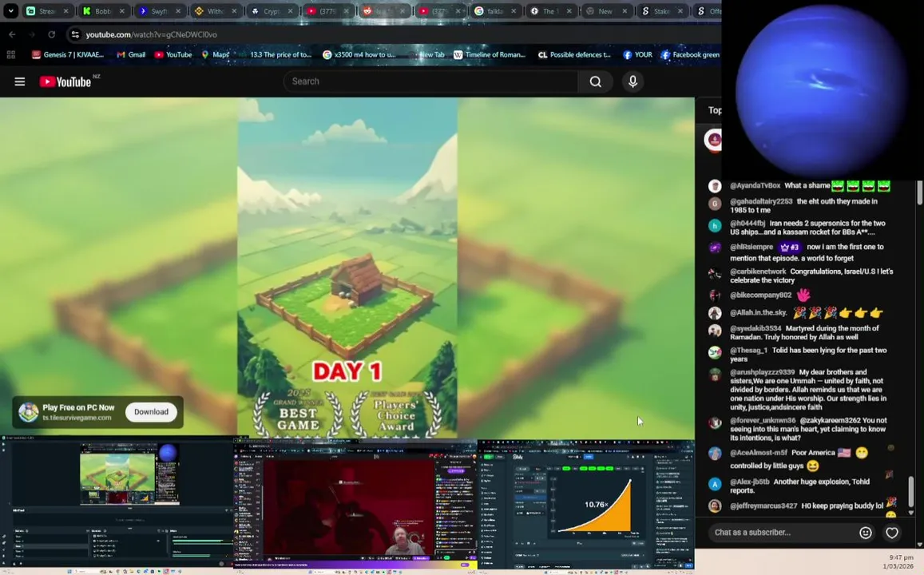
Task: Close the Bobb browser tab
Action: pos(122,10)
